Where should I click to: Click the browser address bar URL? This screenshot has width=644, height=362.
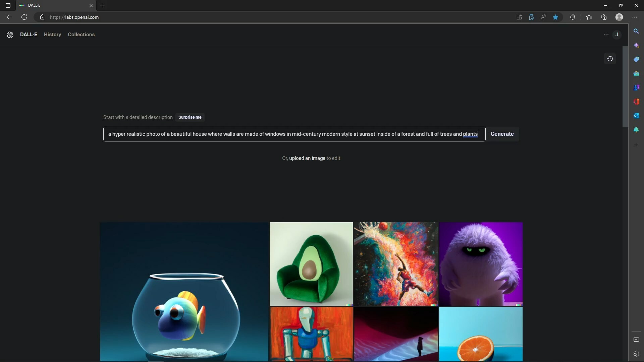coord(74,17)
